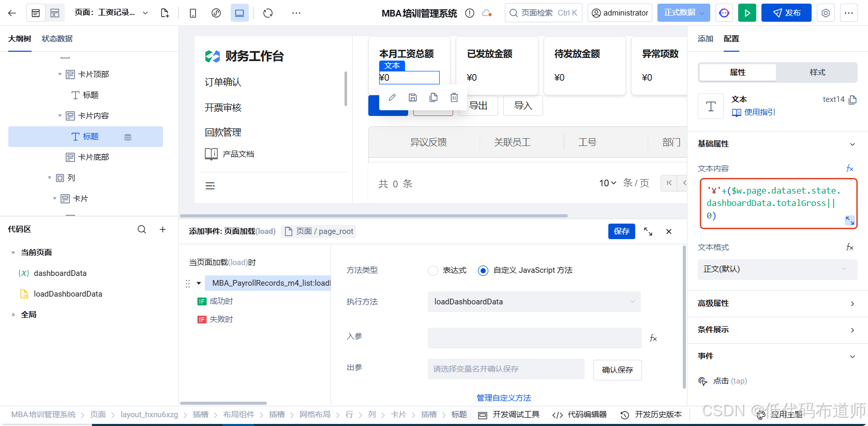
Task: Select the loadDashboardData code item
Action: pyautogui.click(x=68, y=294)
